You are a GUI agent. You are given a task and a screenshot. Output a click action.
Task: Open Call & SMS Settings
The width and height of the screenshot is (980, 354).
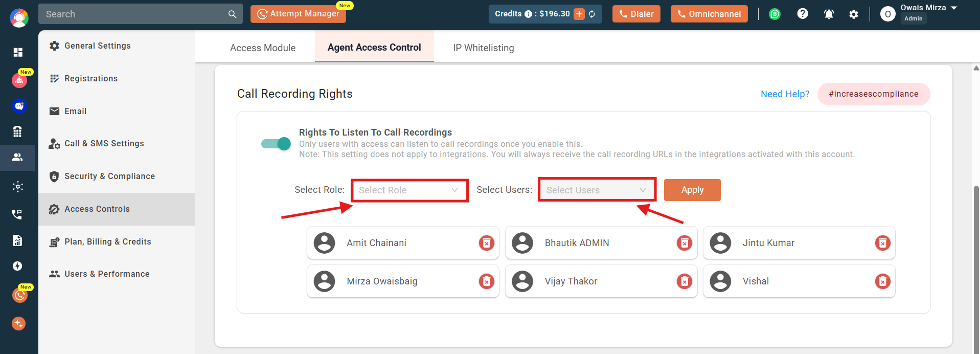click(117, 144)
